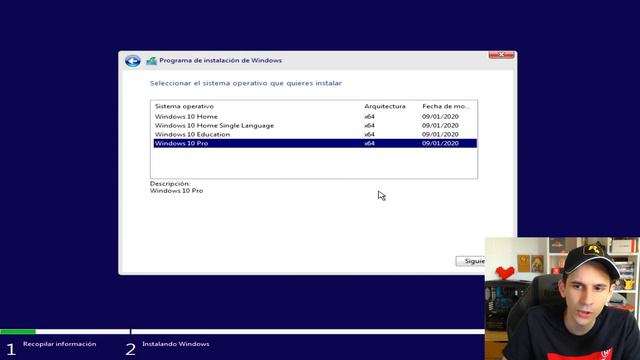Click the blue back arrow button

click(133, 61)
